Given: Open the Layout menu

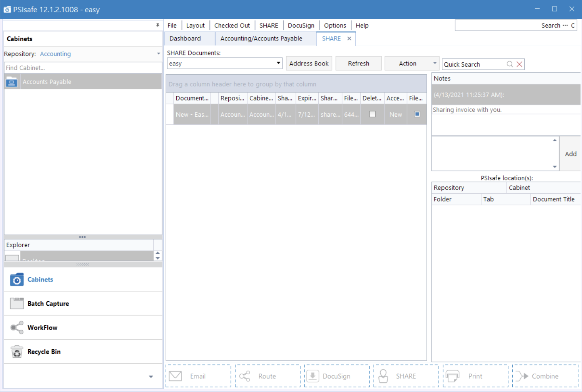Looking at the screenshot, I should tap(196, 25).
